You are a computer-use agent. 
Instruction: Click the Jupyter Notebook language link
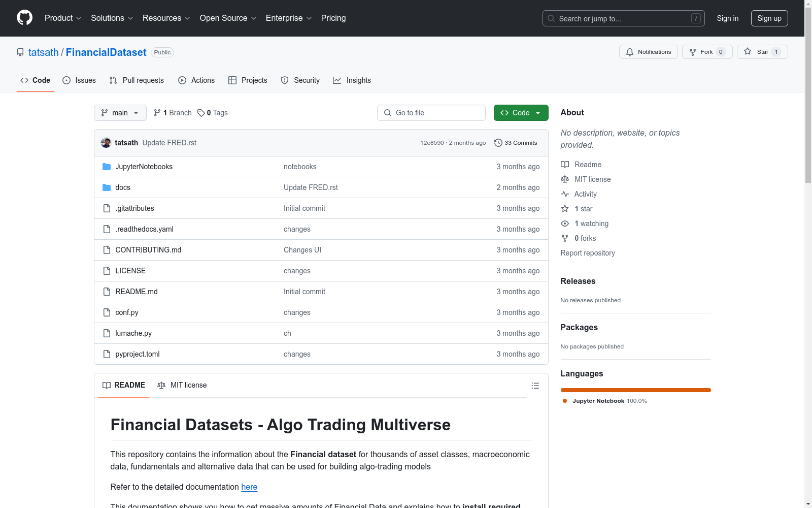pyautogui.click(x=604, y=401)
